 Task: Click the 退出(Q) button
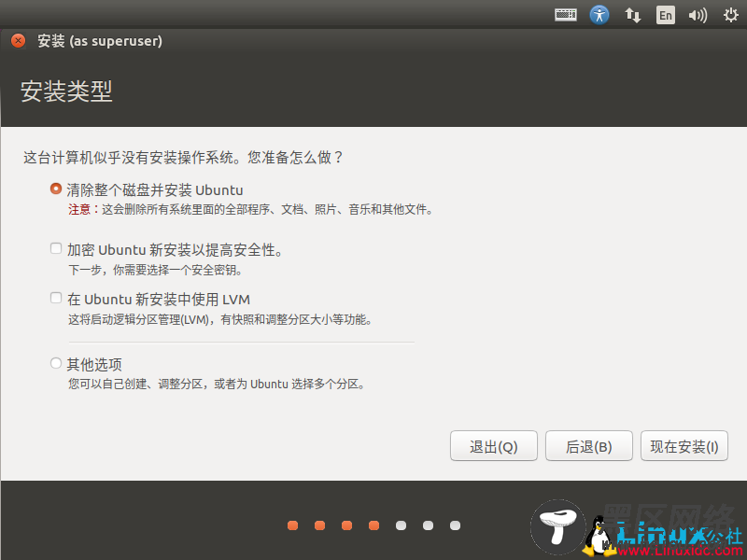(494, 446)
